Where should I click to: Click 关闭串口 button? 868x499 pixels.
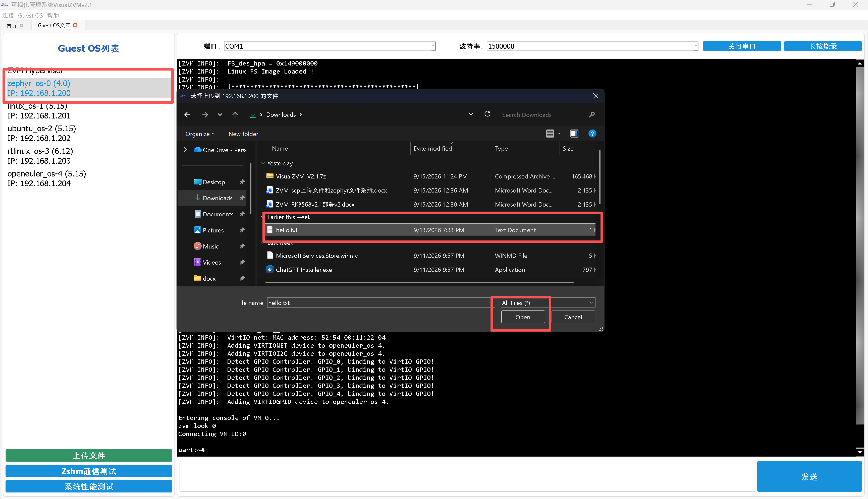741,46
